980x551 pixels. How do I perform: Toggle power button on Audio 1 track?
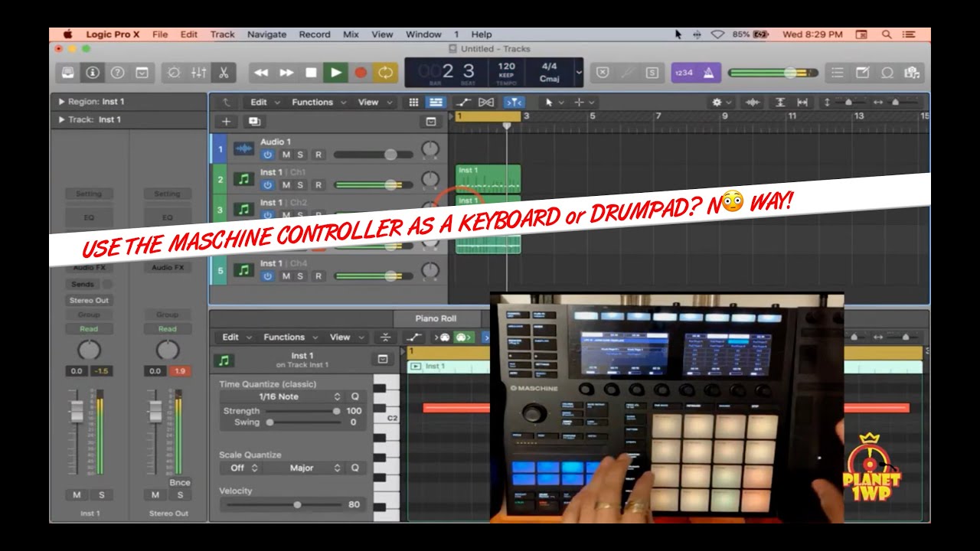pyautogui.click(x=267, y=155)
